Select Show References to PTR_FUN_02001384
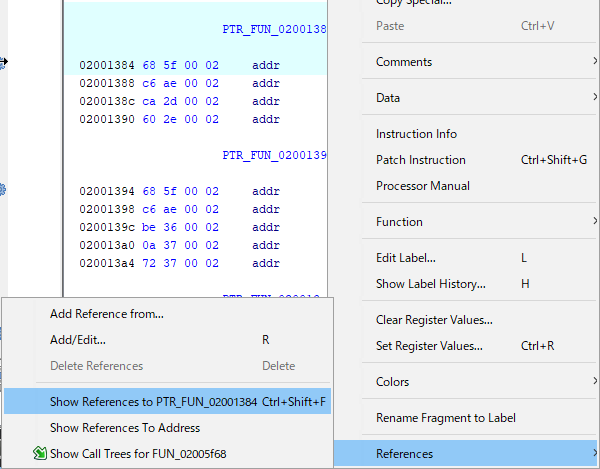600x469 pixels. 167,401
